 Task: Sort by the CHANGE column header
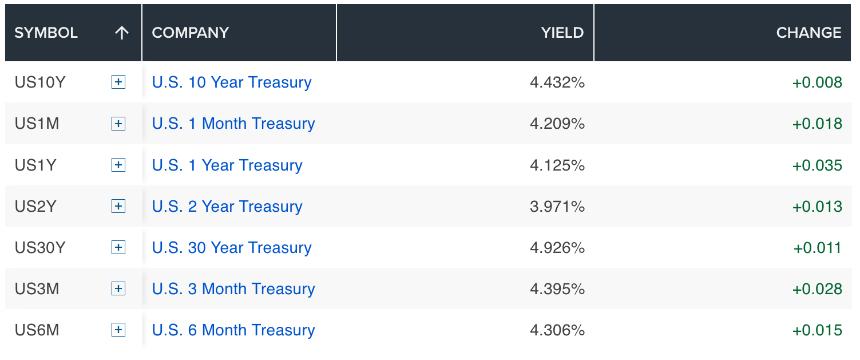tap(808, 33)
